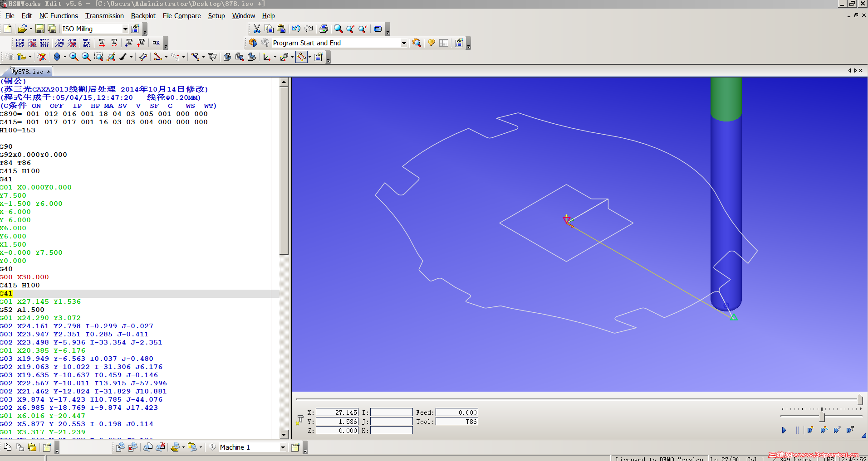Undo last edit with Undo arrow
The image size is (868, 461).
tap(296, 29)
